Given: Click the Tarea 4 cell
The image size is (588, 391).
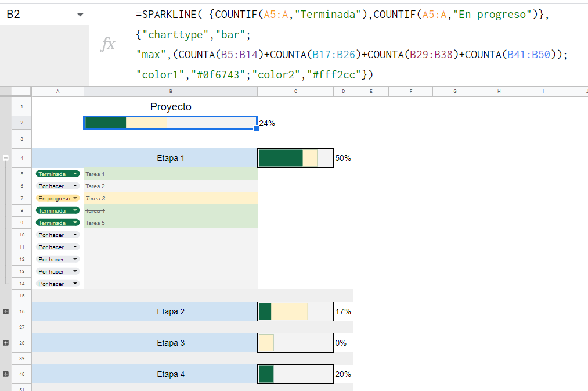Looking at the screenshot, I should 171,210.
